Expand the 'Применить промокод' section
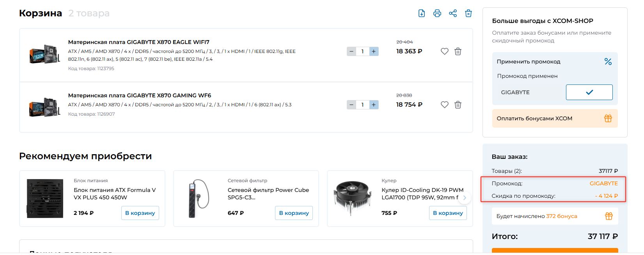 coord(554,62)
